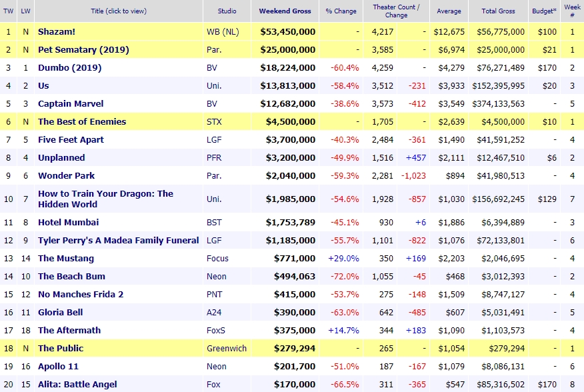View The Best of Enemies page

click(x=82, y=121)
